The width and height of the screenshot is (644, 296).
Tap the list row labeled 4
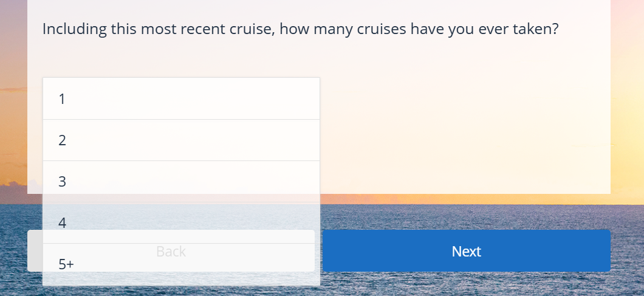tap(181, 223)
